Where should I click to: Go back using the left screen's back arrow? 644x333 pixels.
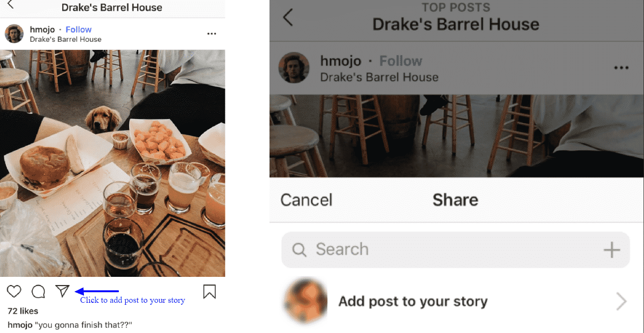tap(11, 4)
